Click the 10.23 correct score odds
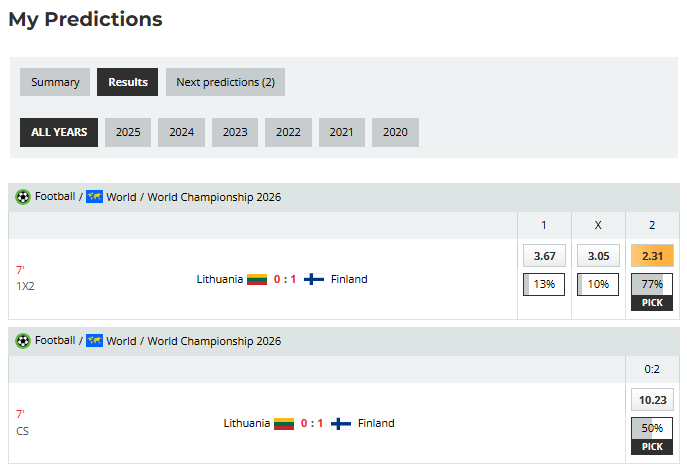Image resolution: width=687 pixels, height=469 pixels. [652, 400]
